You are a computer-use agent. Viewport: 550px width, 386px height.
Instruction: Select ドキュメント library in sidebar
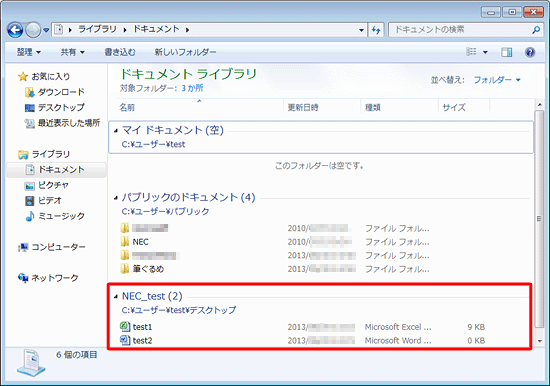pyautogui.click(x=56, y=170)
